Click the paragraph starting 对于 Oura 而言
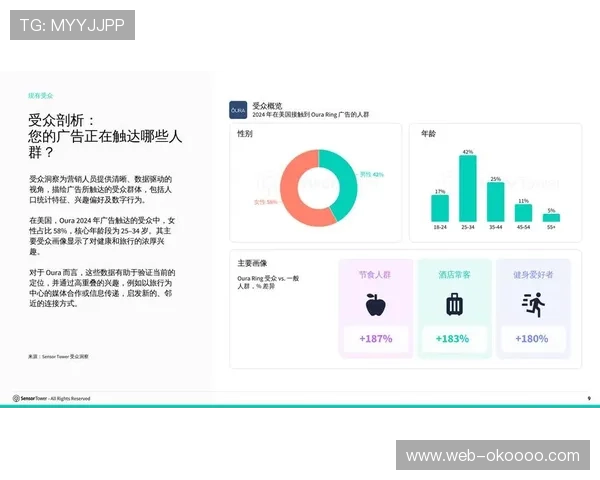This screenshot has height=480, width=600. 102,288
